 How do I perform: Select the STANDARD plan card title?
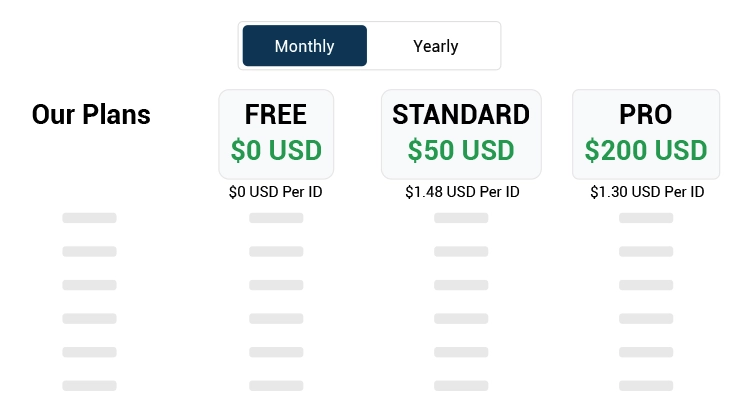click(x=461, y=114)
